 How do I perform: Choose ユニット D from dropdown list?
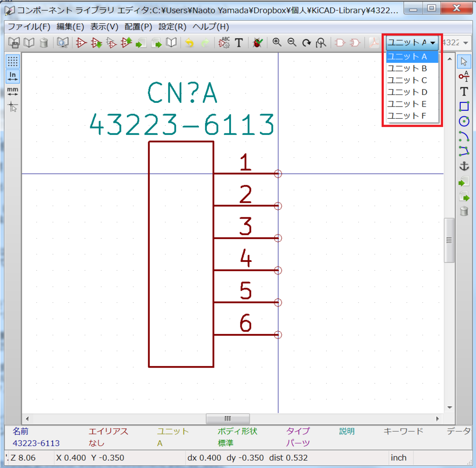[x=412, y=92]
